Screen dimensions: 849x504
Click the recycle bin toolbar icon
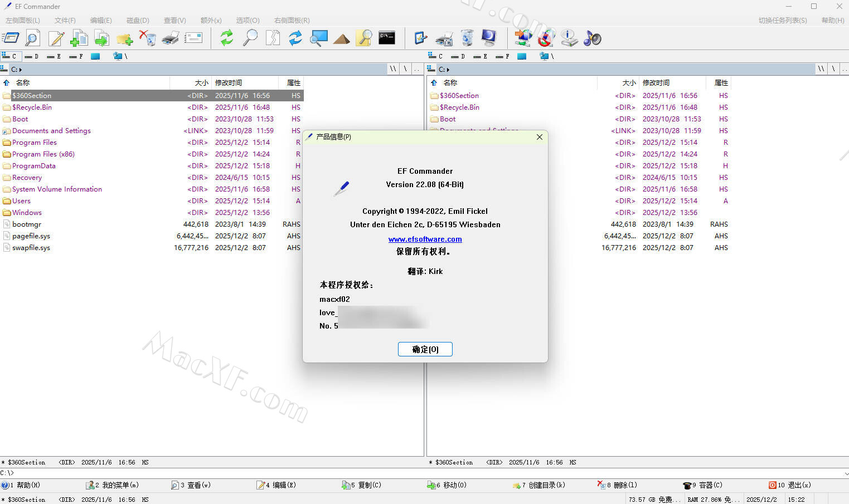pos(467,38)
